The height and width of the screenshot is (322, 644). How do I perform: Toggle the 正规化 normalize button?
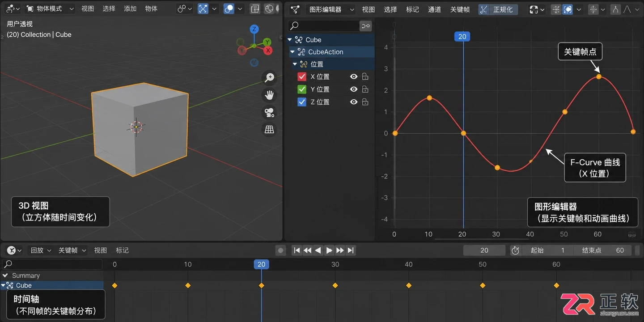coord(498,9)
